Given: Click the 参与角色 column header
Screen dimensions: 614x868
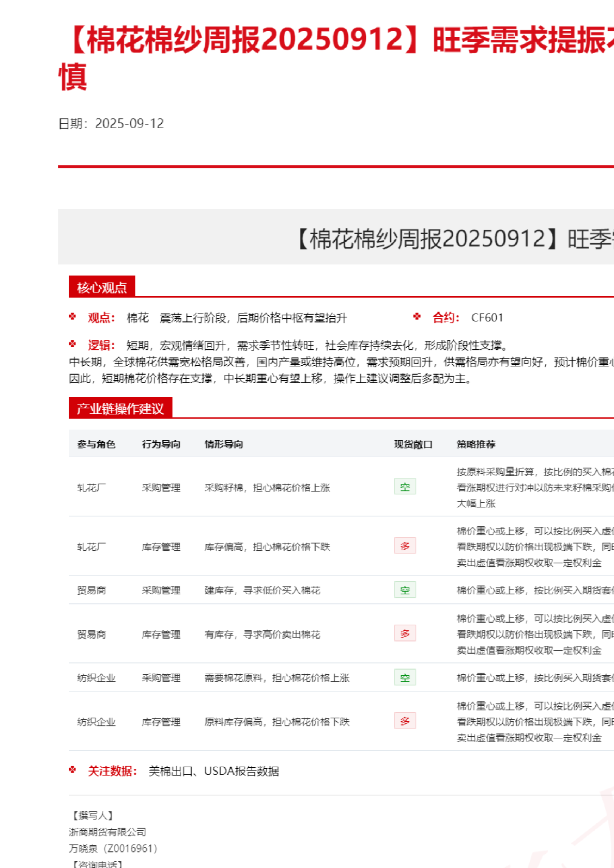Looking at the screenshot, I should pos(96,444).
